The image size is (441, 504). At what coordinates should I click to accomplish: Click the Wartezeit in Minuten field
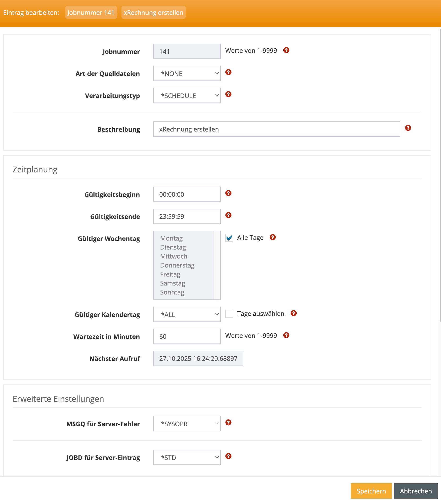(187, 336)
